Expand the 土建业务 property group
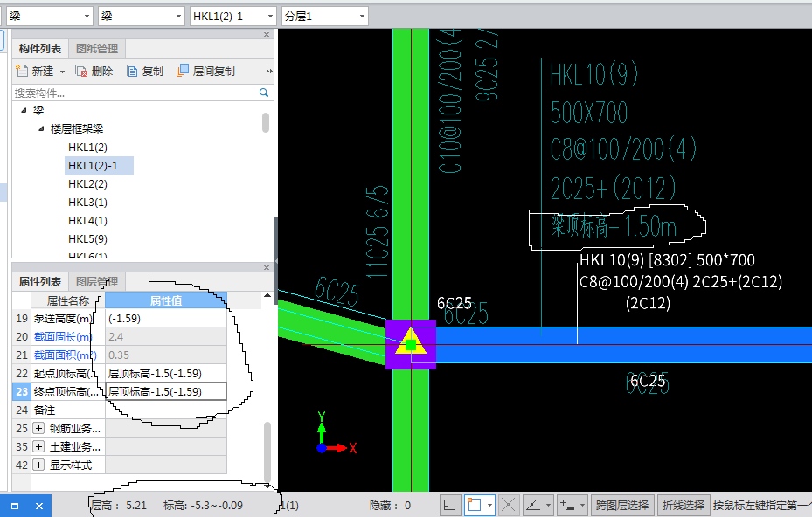 [x=38, y=446]
